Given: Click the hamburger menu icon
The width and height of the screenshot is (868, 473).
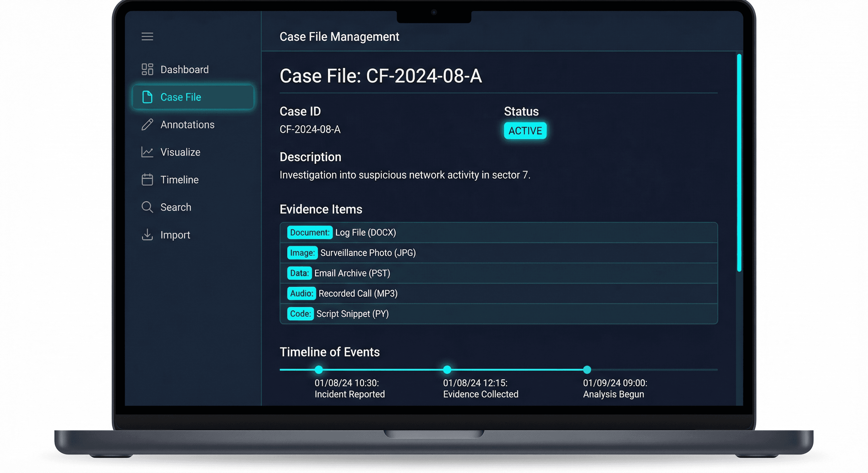Looking at the screenshot, I should [x=147, y=36].
